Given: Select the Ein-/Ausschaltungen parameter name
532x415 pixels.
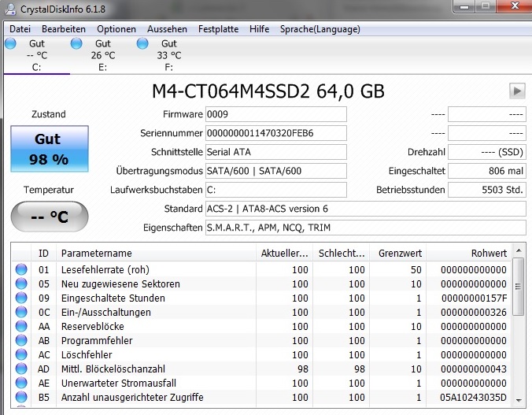Looking at the screenshot, I should click(x=106, y=313).
